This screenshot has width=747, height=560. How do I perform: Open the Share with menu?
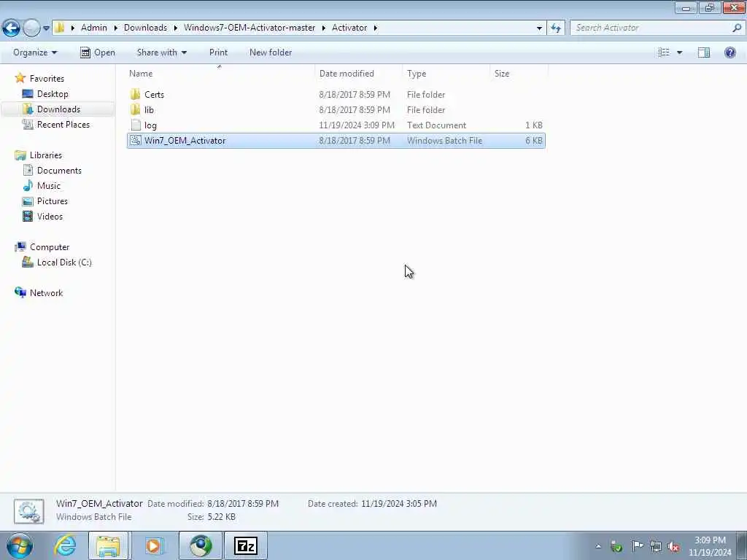[161, 52]
